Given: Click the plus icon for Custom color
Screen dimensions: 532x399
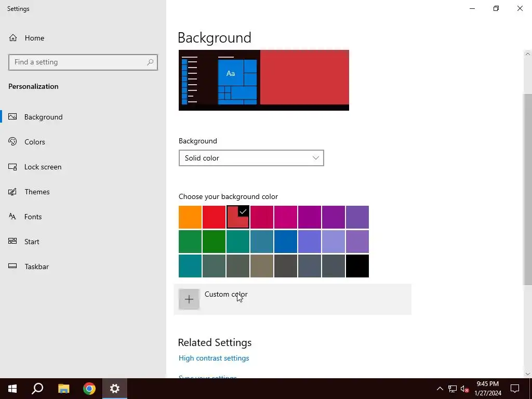Looking at the screenshot, I should [189, 299].
